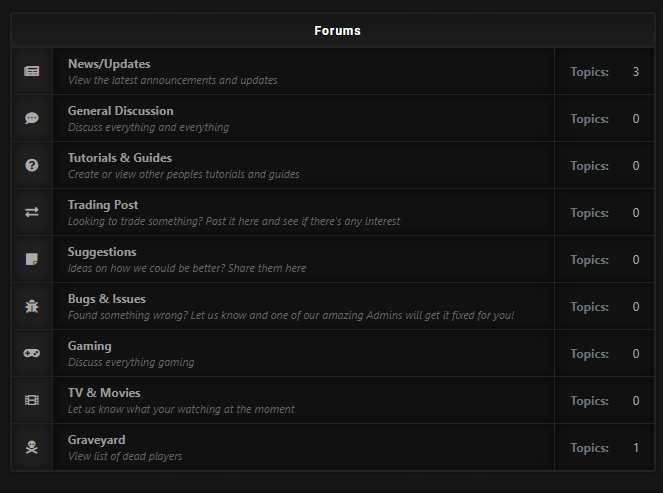The height and width of the screenshot is (493, 663).
Task: Click the gamepad icon for Gaming
Action: 32,353
